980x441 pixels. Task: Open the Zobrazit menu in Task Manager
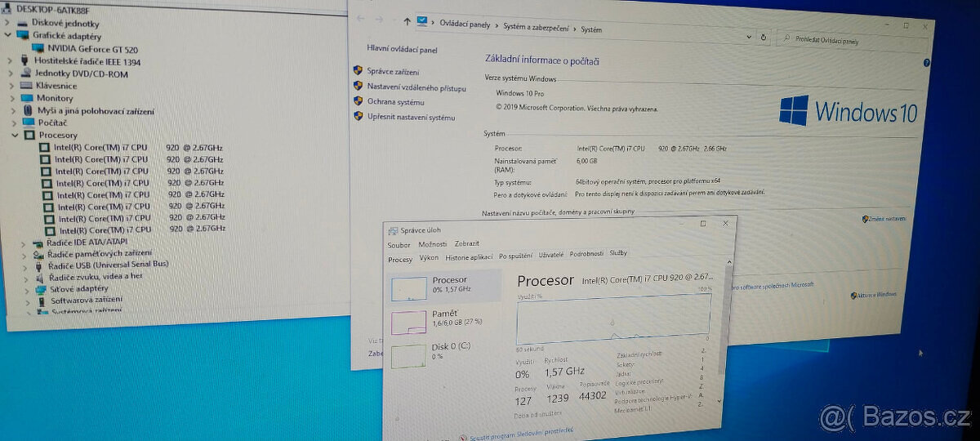[467, 243]
